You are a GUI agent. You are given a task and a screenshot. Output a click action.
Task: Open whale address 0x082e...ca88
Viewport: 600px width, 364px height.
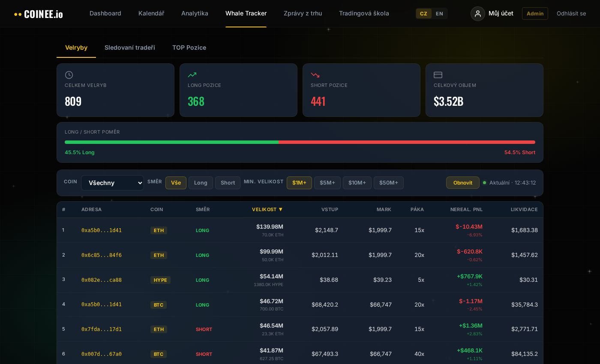(102, 280)
